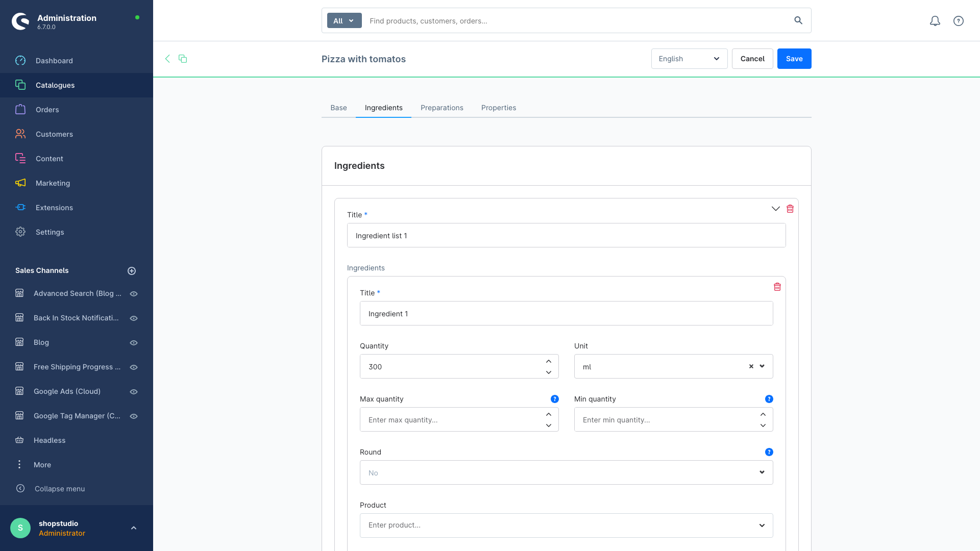Viewport: 980px width, 551px height.
Task: Click the Shopware logo in the sidebar
Action: click(x=20, y=21)
